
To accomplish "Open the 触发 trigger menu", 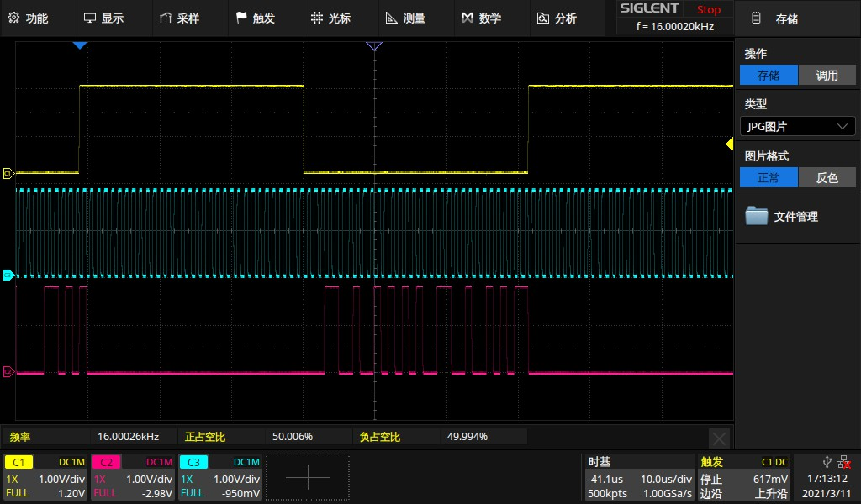I will (x=255, y=18).
